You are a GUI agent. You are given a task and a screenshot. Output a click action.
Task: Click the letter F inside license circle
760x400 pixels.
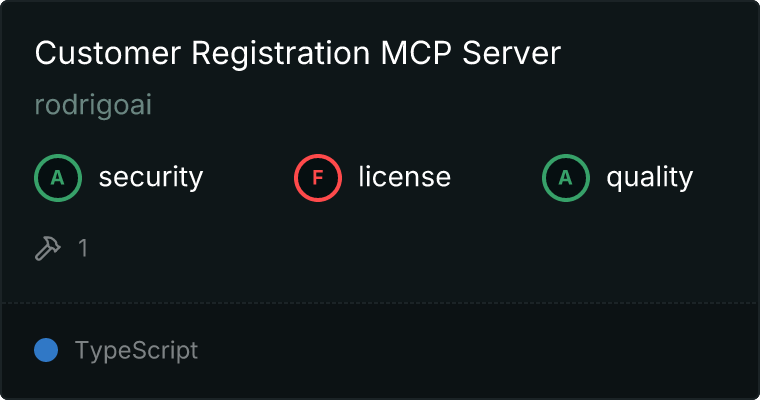click(x=317, y=178)
